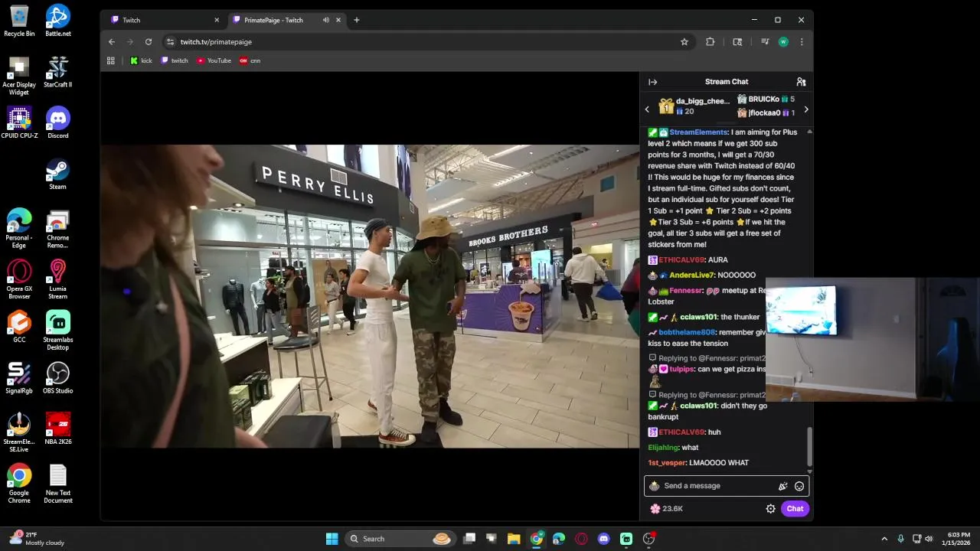Select Opera GX Browser shortcut
The width and height of the screenshot is (980, 551).
click(x=19, y=279)
